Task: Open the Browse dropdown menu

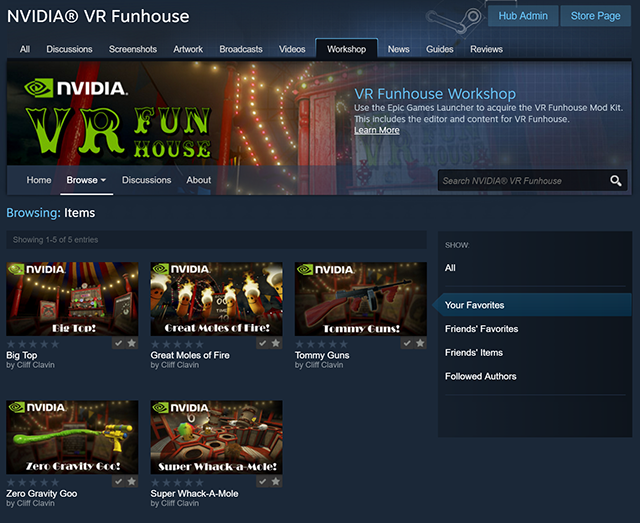Action: coord(86,180)
